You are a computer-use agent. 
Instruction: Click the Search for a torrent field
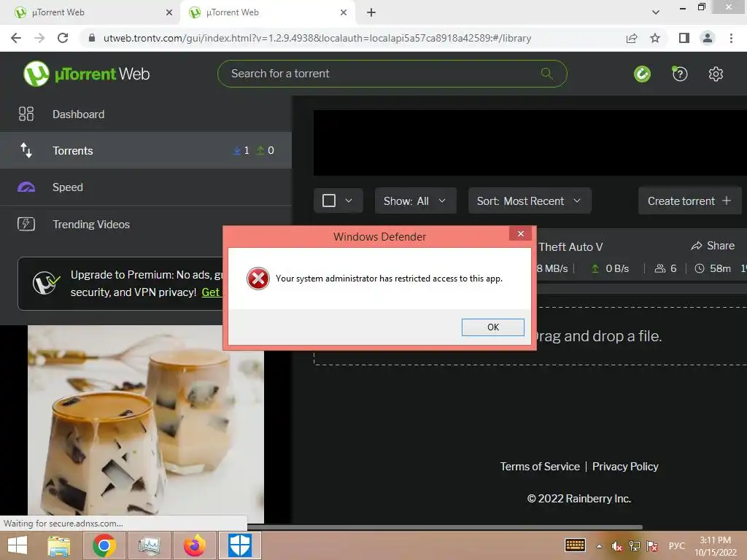[392, 74]
